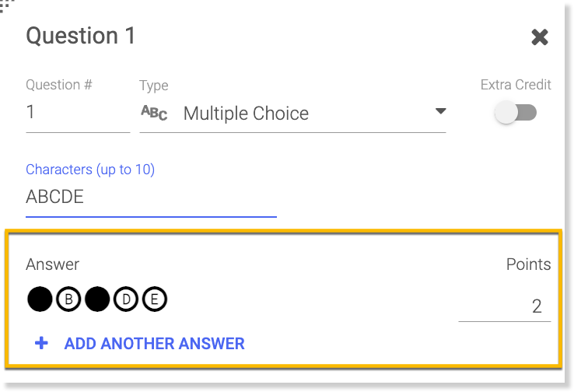Click the ABC multiple choice type icon
This screenshot has width=574, height=392.
(x=154, y=113)
